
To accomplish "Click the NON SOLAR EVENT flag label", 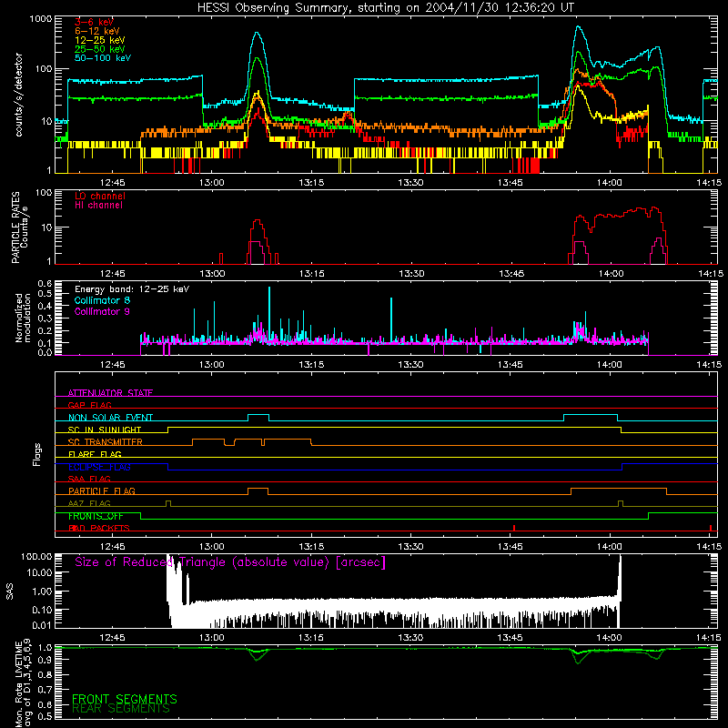I will [x=110, y=418].
